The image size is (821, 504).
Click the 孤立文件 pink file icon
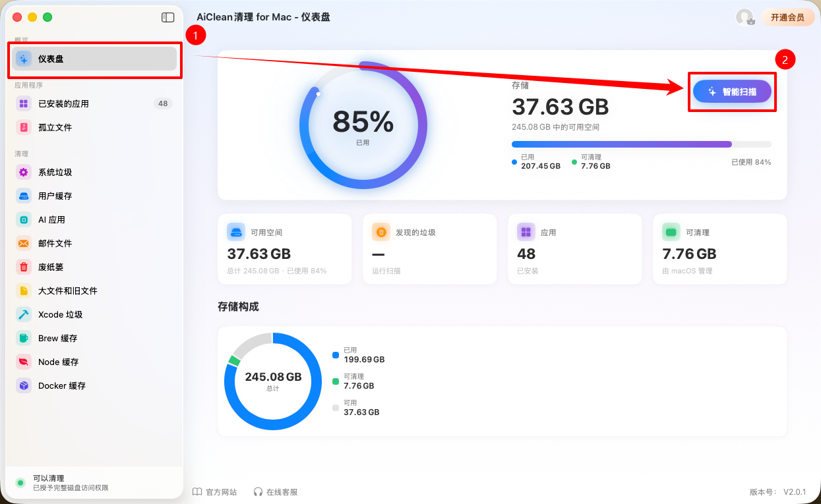point(24,127)
